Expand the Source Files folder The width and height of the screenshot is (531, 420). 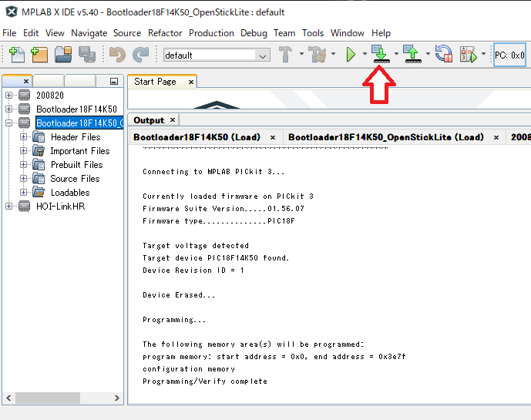click(23, 179)
